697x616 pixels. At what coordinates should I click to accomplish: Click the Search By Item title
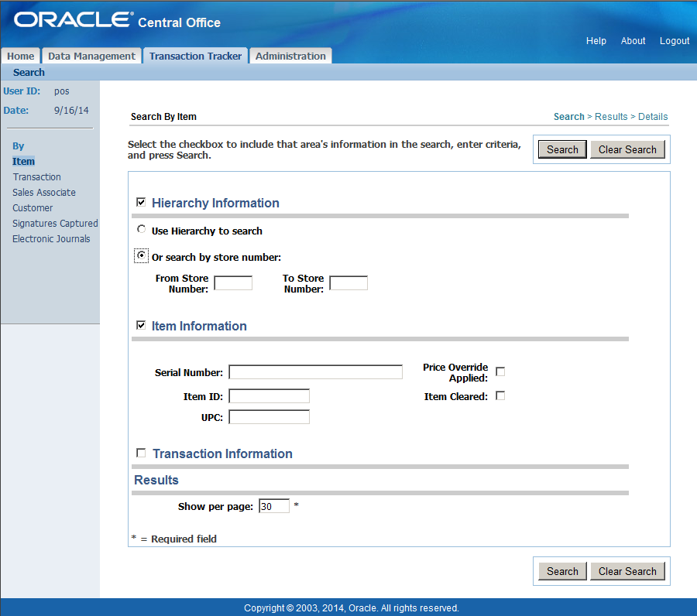163,116
